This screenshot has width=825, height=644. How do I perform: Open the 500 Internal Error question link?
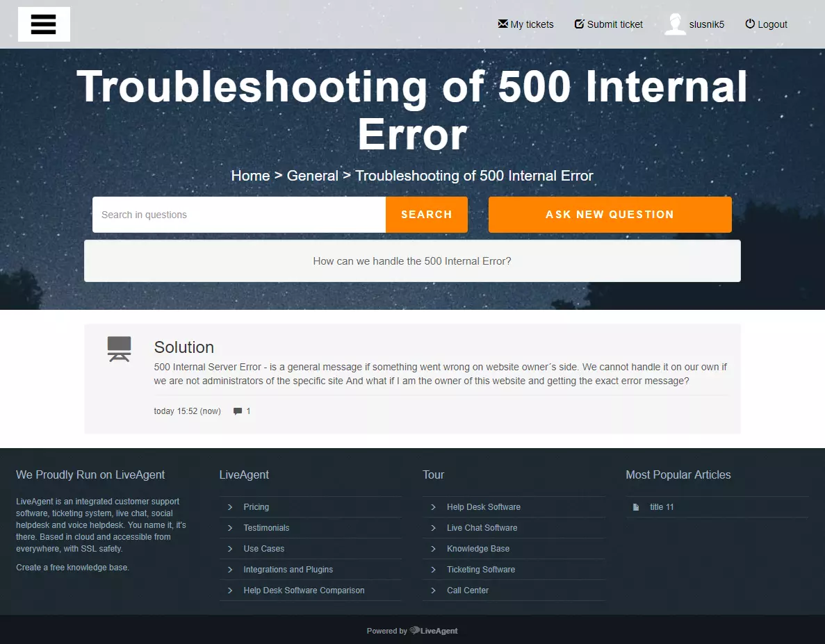click(412, 261)
